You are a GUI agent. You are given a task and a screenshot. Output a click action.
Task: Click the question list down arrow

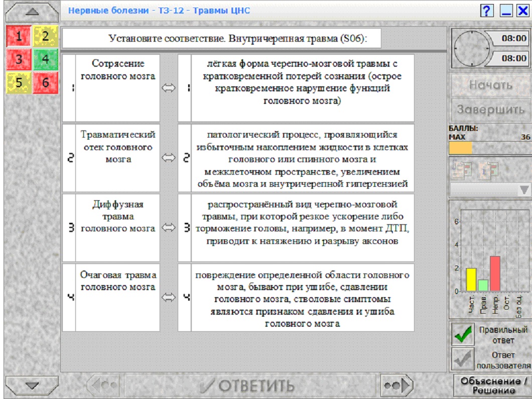coord(32,385)
